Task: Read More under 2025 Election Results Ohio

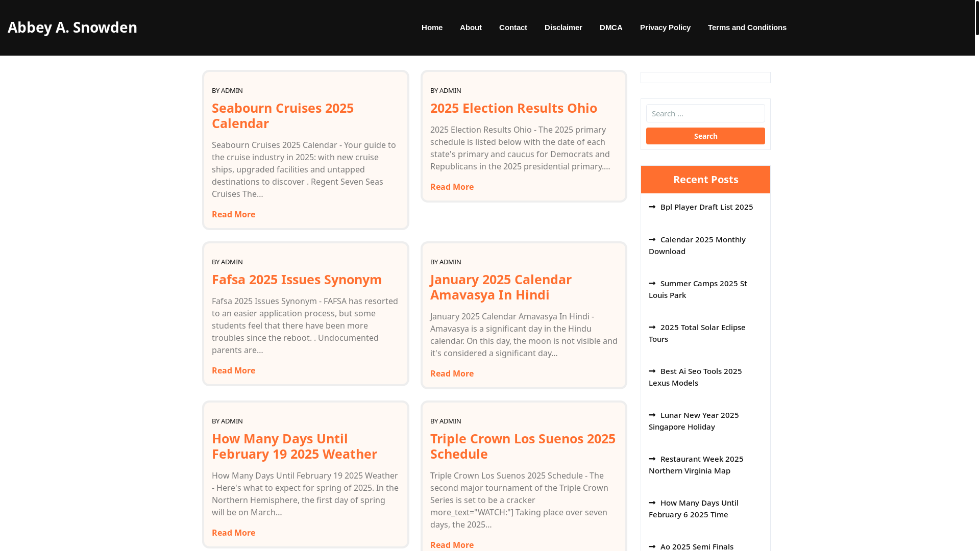Action: tap(452, 187)
